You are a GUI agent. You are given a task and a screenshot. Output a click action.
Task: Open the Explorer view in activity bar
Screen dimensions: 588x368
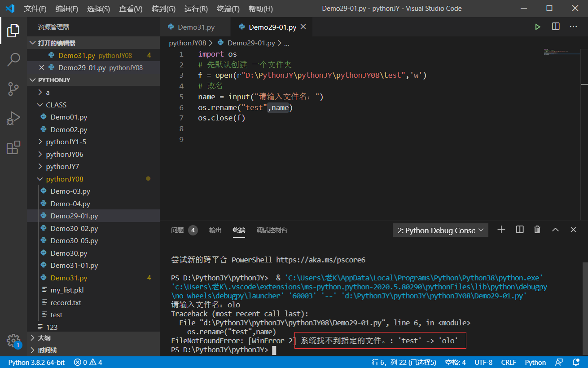coord(13,31)
